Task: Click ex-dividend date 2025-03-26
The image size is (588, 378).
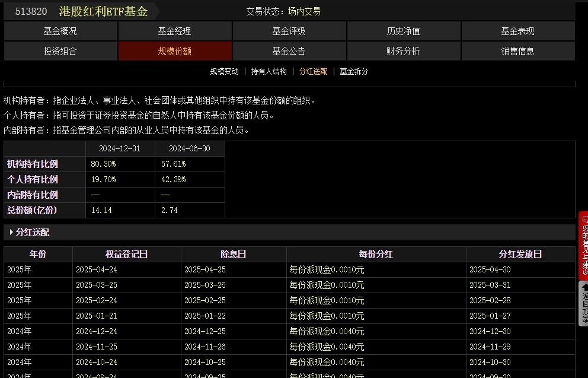Action: 205,285
